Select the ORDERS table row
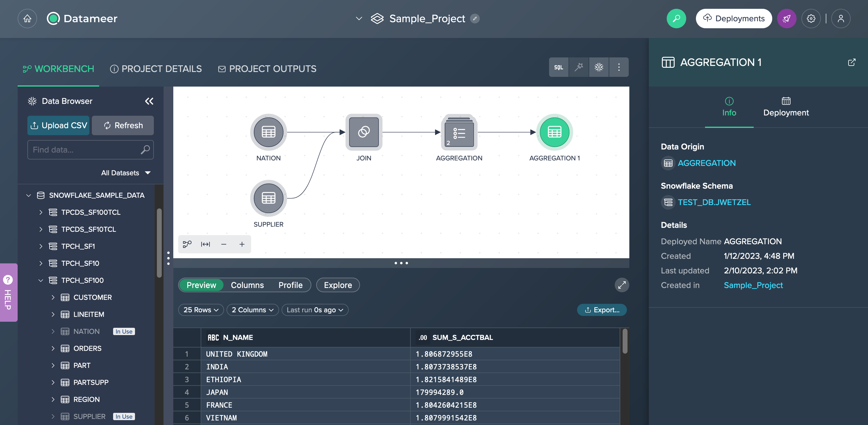868x425 pixels. pyautogui.click(x=87, y=348)
